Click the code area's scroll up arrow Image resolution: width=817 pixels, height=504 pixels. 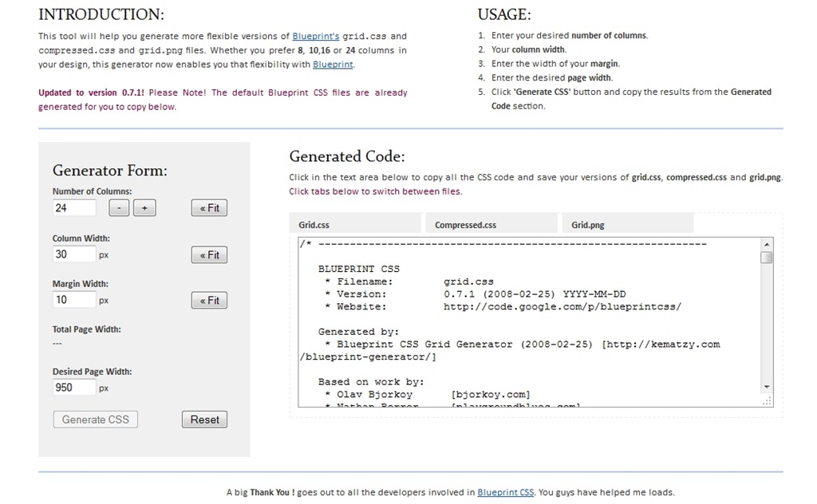coord(767,244)
